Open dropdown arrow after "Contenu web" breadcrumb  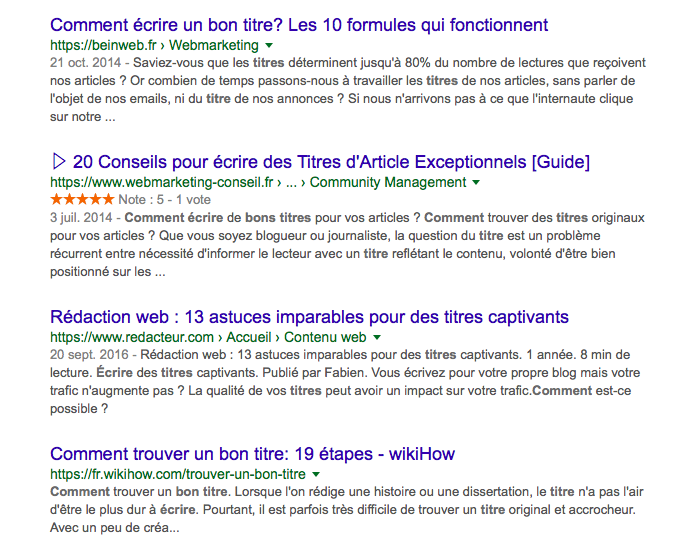(376, 338)
